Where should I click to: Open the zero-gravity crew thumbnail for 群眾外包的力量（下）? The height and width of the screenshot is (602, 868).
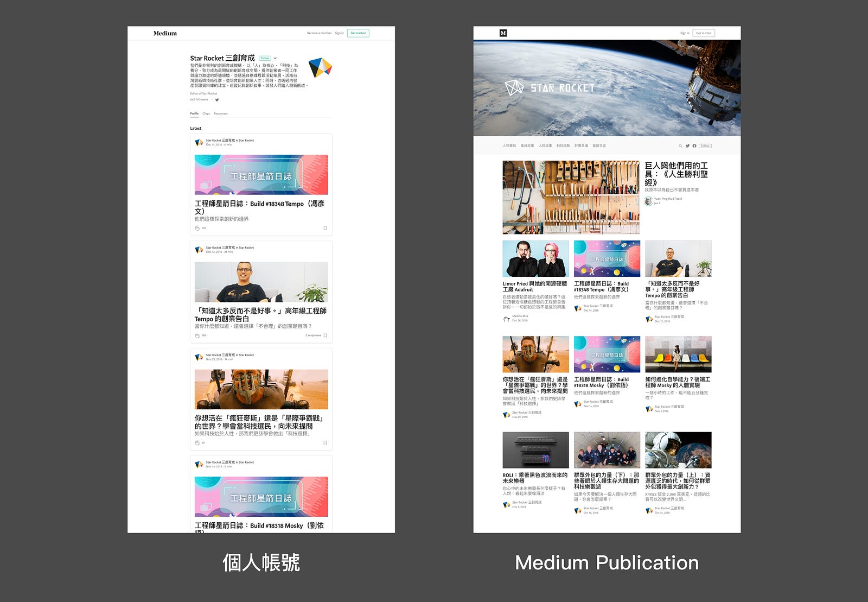pos(607,450)
